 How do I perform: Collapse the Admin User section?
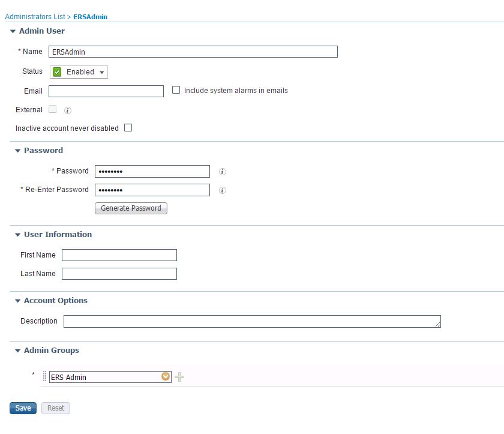tap(13, 31)
